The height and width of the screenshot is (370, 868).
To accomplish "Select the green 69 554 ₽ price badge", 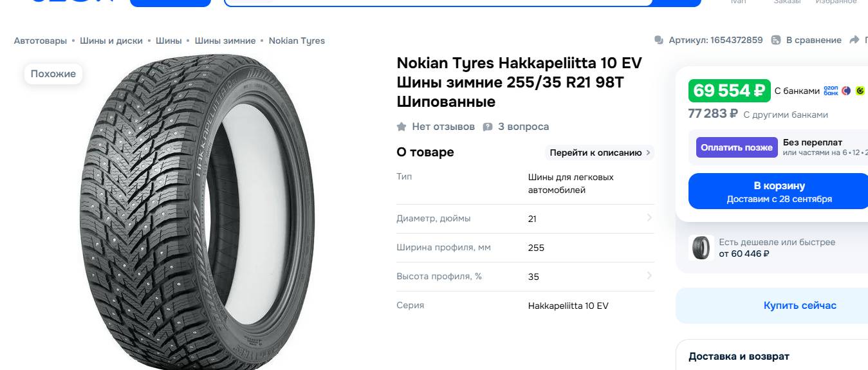I will 730,91.
